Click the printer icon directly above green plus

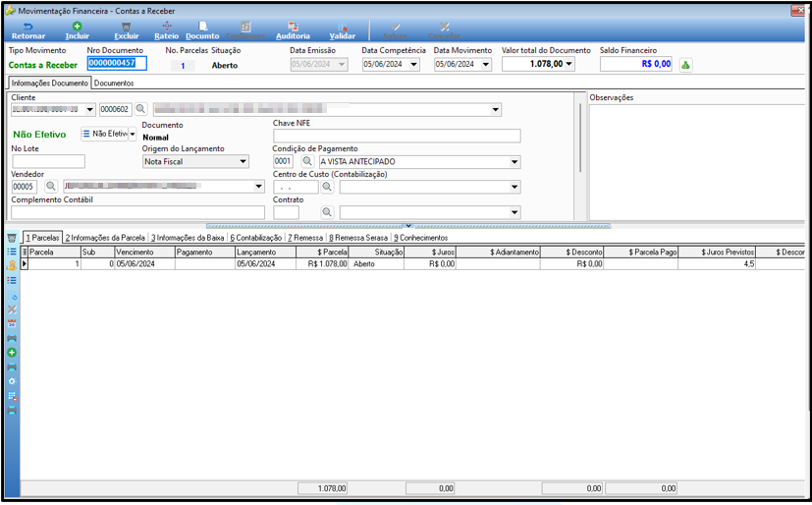click(x=12, y=338)
